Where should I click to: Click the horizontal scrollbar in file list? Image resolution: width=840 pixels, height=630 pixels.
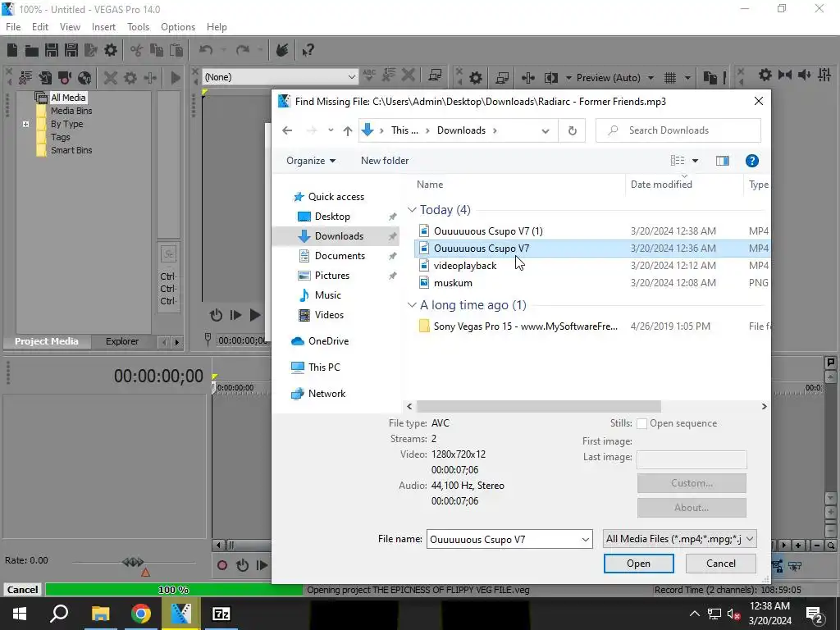(x=538, y=407)
